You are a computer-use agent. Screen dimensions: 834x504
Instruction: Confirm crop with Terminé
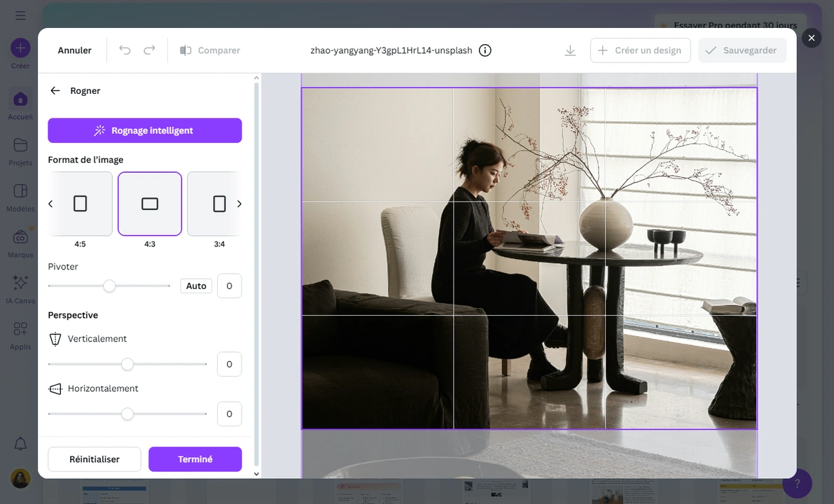(x=195, y=459)
